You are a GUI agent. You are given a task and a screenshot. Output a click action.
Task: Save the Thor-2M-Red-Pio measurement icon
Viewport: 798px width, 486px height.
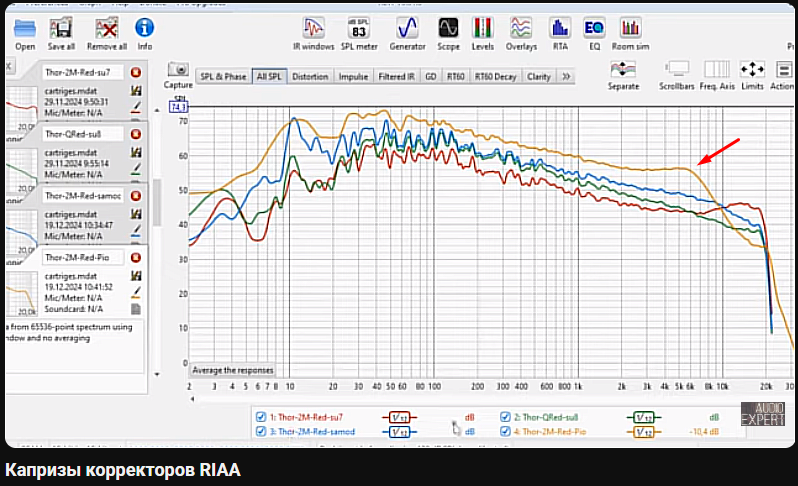[x=136, y=275]
